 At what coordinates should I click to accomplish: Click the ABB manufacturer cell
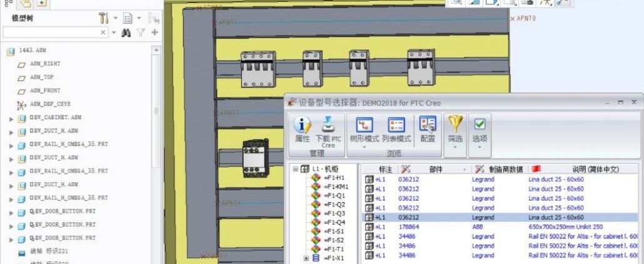[x=478, y=227]
